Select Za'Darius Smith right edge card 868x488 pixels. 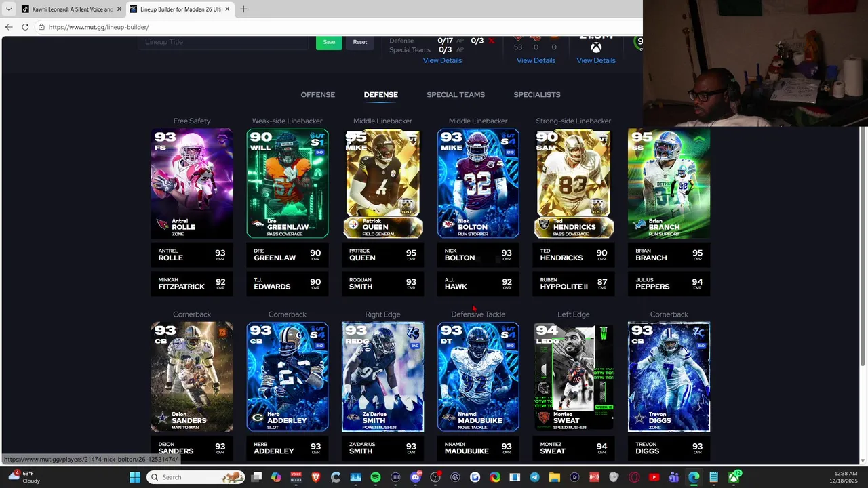(x=382, y=377)
